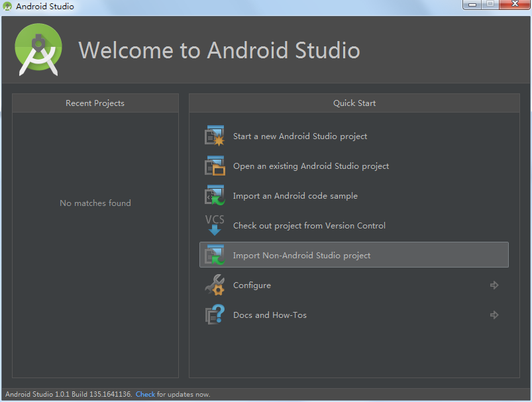
Task: Follow the Check for updates link
Action: [145, 394]
